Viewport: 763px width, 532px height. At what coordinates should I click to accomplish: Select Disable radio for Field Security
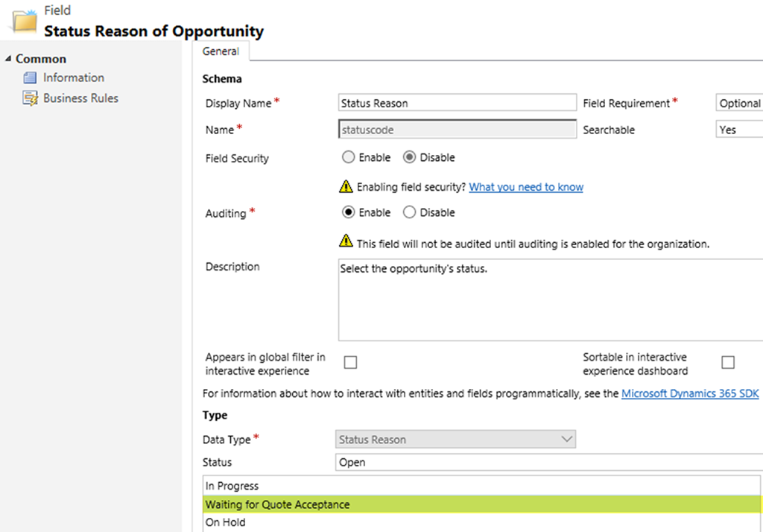[x=409, y=157]
